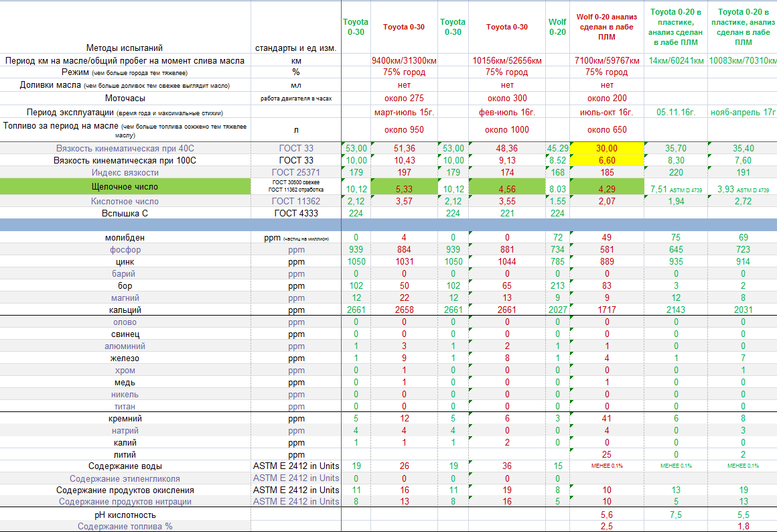Select the 'титан' row label

[125, 407]
